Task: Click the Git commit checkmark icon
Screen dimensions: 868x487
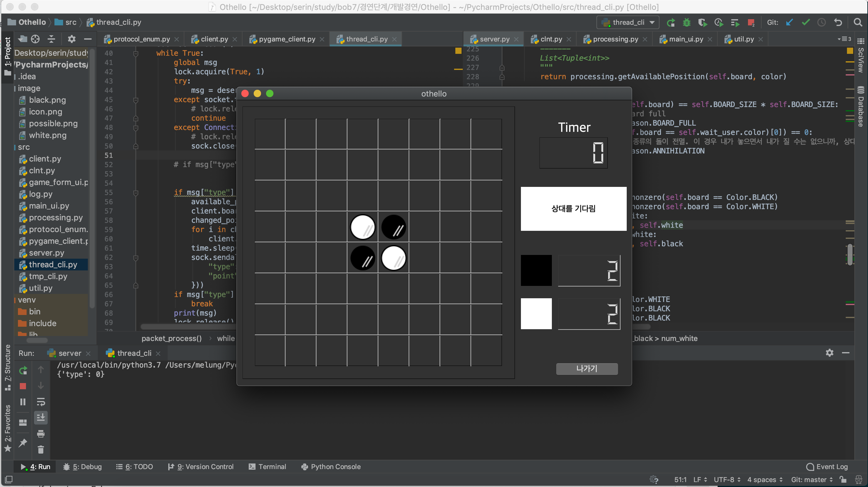Action: 806,23
